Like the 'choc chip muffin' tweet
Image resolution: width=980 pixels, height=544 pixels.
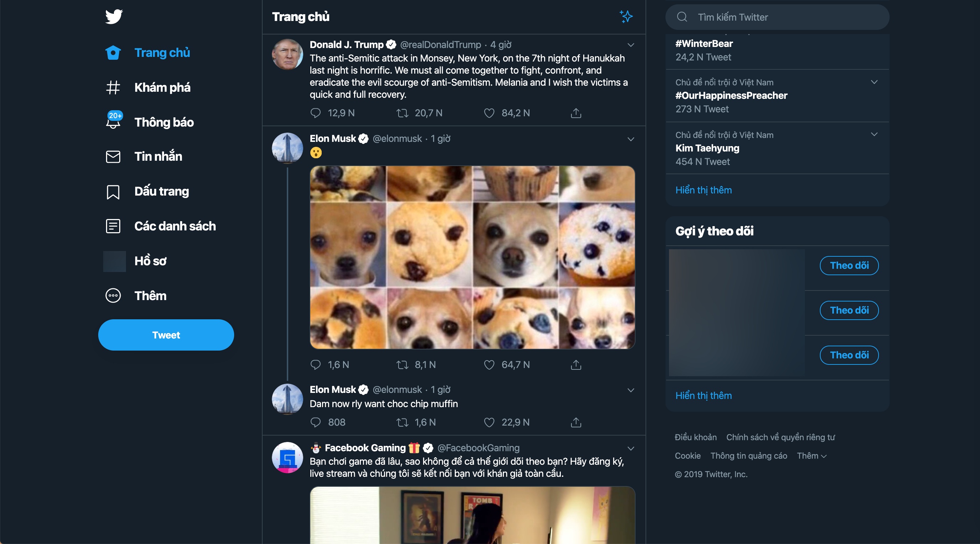pyautogui.click(x=489, y=422)
